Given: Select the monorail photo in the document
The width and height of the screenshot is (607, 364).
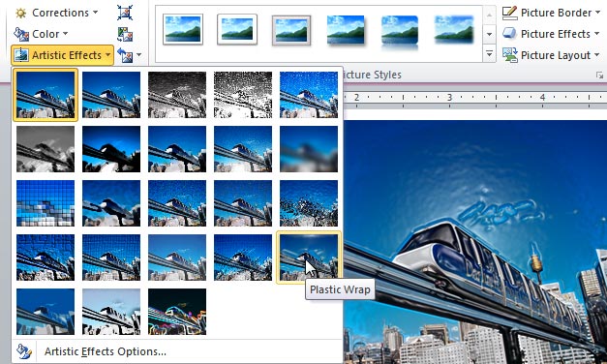Looking at the screenshot, I should tap(475, 242).
